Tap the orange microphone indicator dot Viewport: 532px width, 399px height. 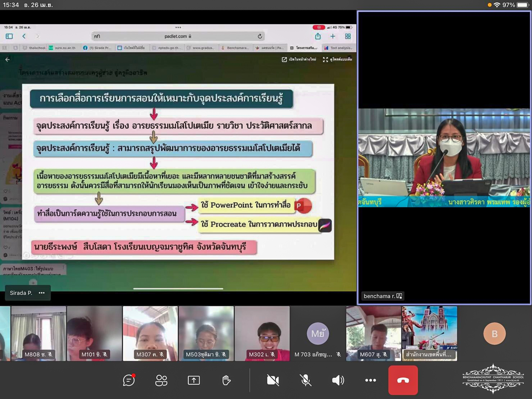tap(489, 5)
